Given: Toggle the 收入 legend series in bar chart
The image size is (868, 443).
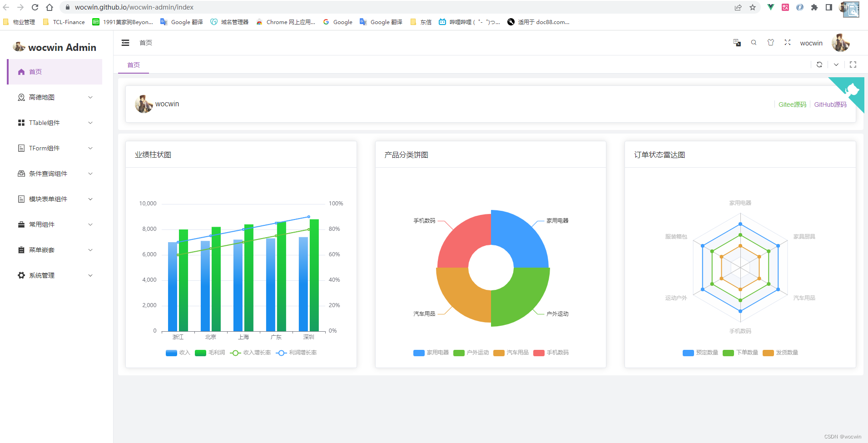Looking at the screenshot, I should pos(178,353).
